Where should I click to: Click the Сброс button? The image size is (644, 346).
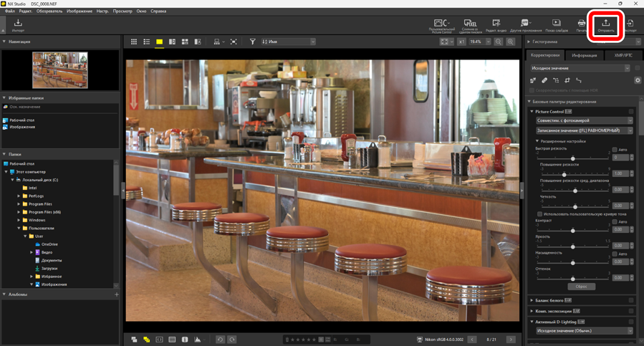(581, 287)
